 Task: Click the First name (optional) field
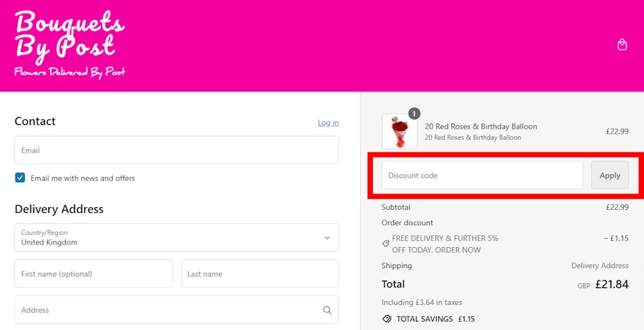pyautogui.click(x=93, y=273)
